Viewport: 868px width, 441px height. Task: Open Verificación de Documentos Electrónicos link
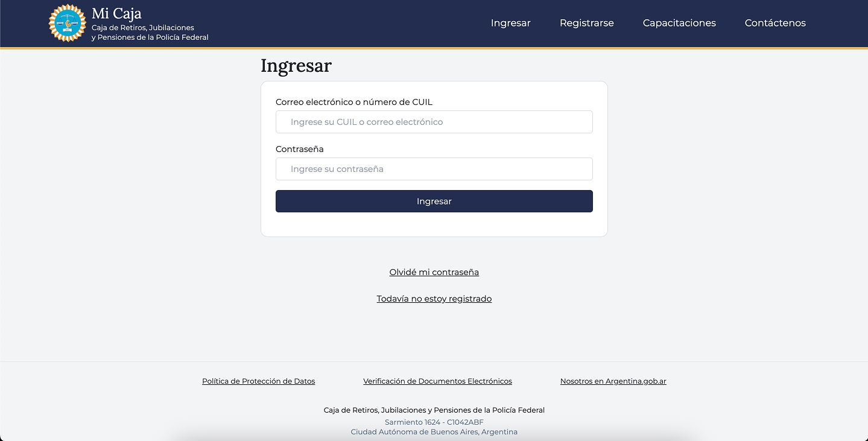(437, 381)
